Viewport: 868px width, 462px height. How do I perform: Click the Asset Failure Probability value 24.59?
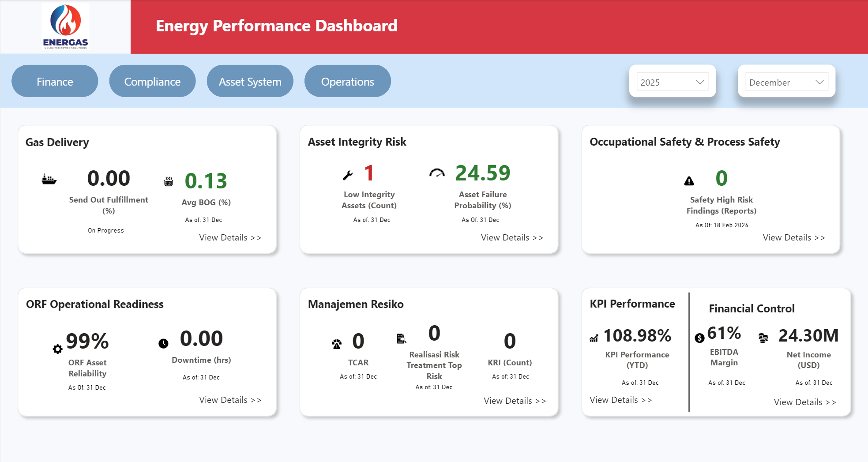[x=483, y=173]
